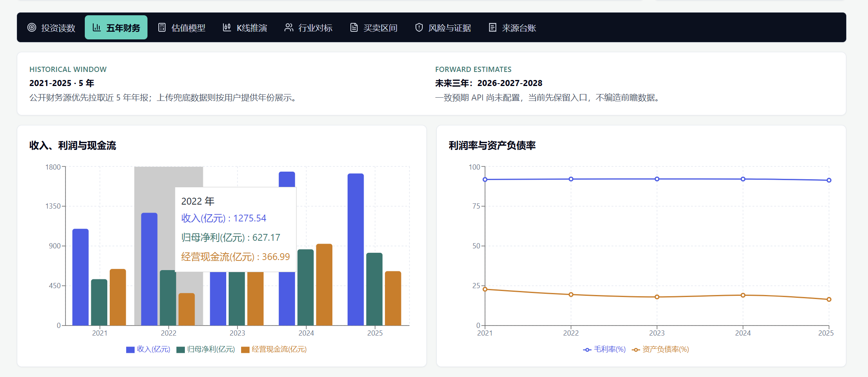
Task: Click the 2024 green net profit bar
Action: 305,287
